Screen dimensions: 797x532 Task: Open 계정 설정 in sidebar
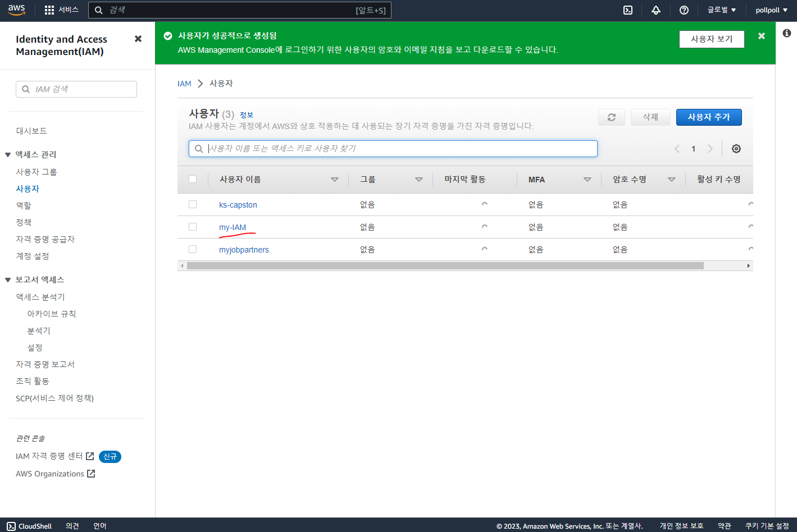tap(33, 256)
